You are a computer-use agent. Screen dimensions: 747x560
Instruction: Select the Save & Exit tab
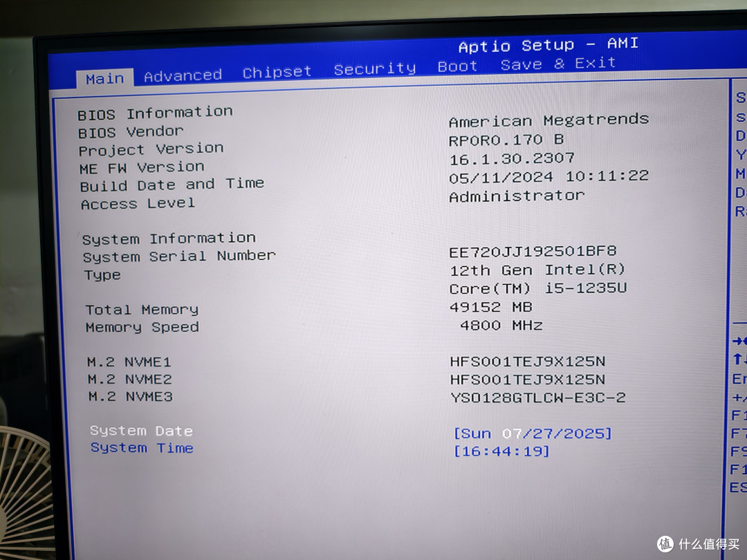[x=558, y=64]
